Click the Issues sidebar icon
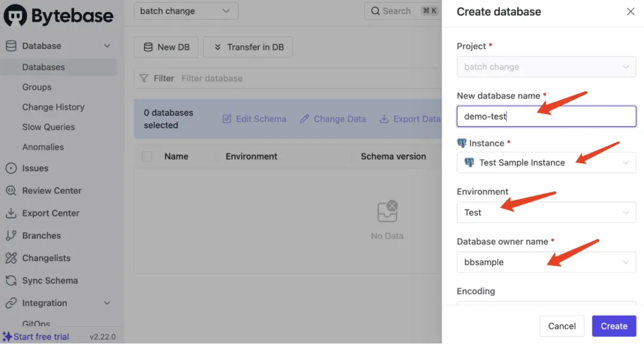644x345 pixels. pos(11,168)
